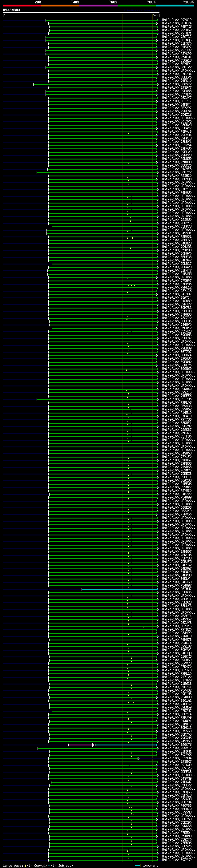Select the UniRef100_A7Q734 label
The height and width of the screenshot is (868, 197).
[x=177, y=74]
